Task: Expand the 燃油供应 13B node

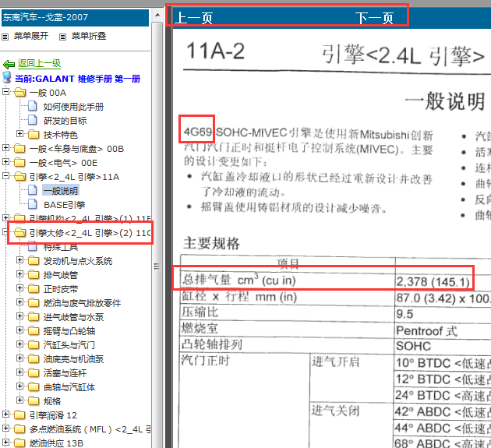Action: click(x=5, y=442)
